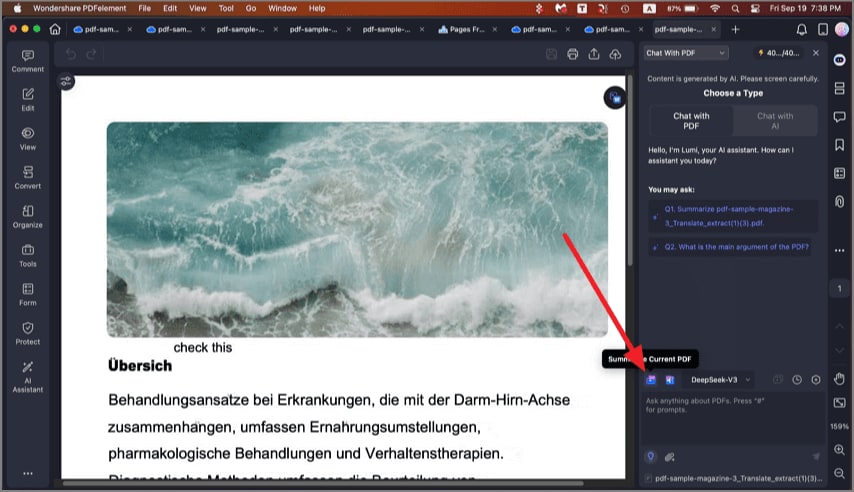Click the Undo arrow in toolbar
This screenshot has width=854, height=492.
[x=71, y=54]
